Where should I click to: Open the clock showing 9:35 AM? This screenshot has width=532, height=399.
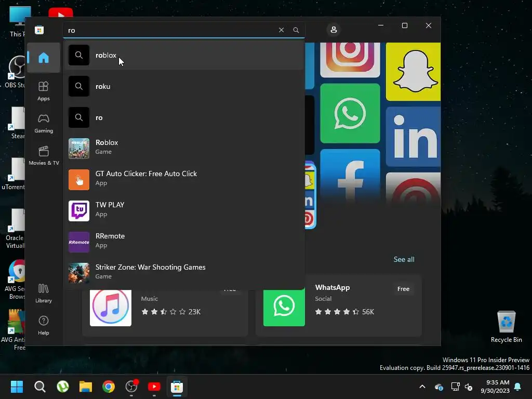(x=495, y=387)
